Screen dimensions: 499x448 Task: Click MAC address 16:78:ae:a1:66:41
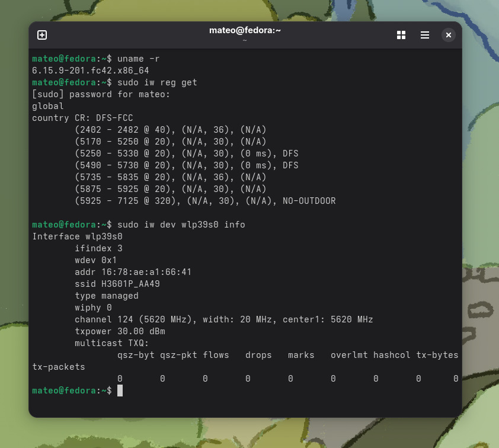146,272
